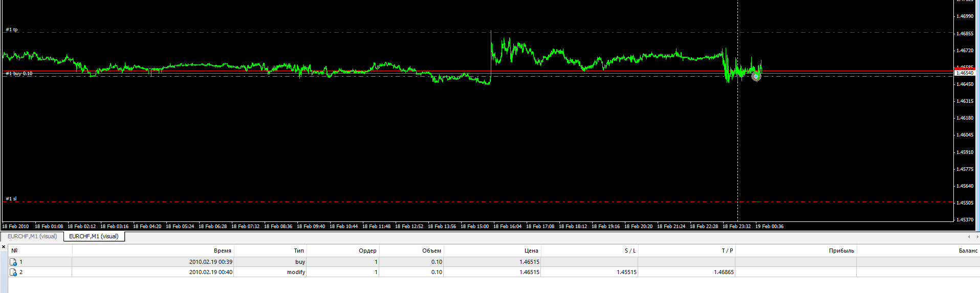
Task: Click the Баланс column header
Action: pyautogui.click(x=918, y=251)
